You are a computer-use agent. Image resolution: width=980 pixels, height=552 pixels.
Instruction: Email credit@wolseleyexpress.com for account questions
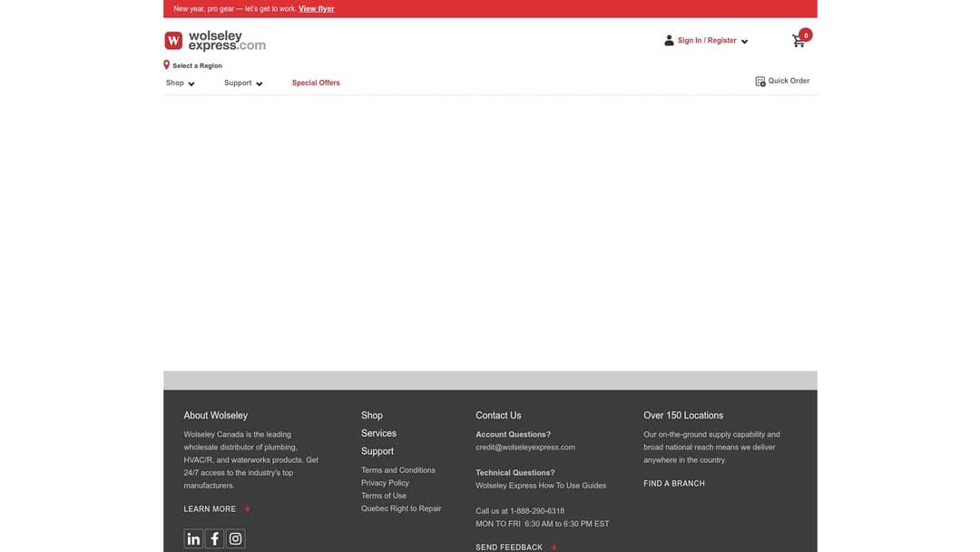(525, 445)
